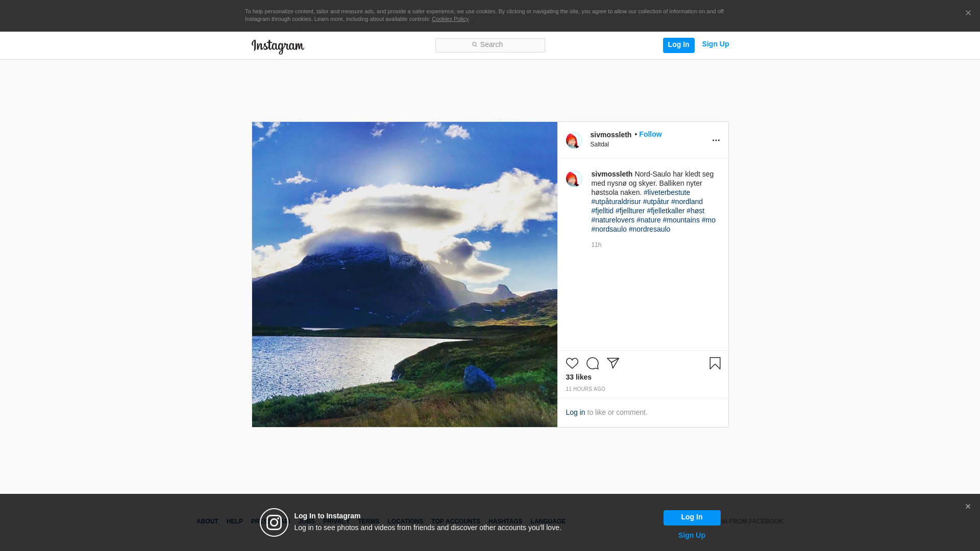Image resolution: width=980 pixels, height=551 pixels.
Task: Open the #liveterbestute hashtag
Action: point(667,192)
